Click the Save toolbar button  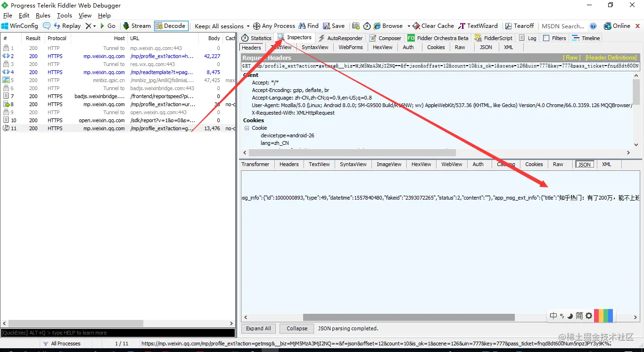(x=334, y=26)
